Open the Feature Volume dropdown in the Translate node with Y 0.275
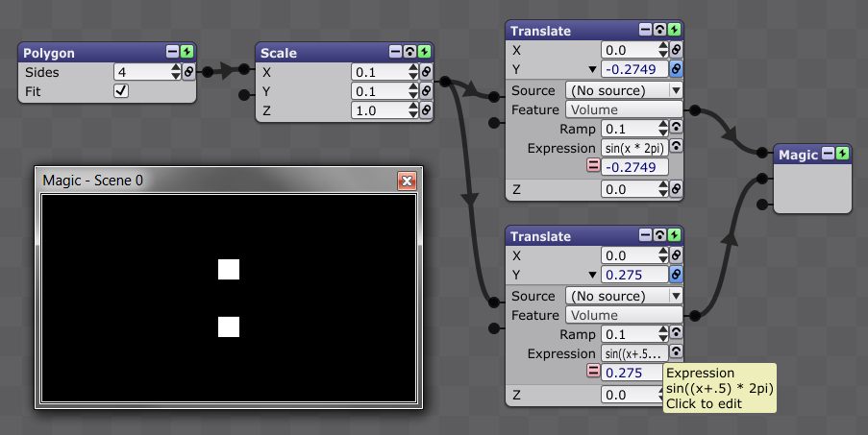This screenshot has height=435, width=868. point(624,315)
